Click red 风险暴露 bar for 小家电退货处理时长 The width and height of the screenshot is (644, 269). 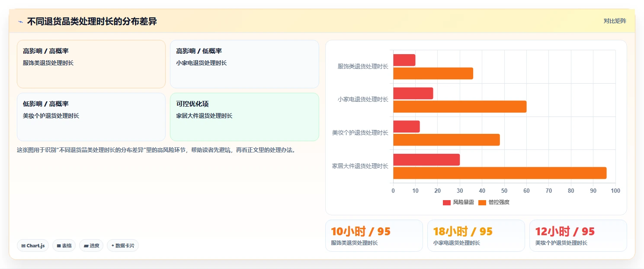pos(413,94)
